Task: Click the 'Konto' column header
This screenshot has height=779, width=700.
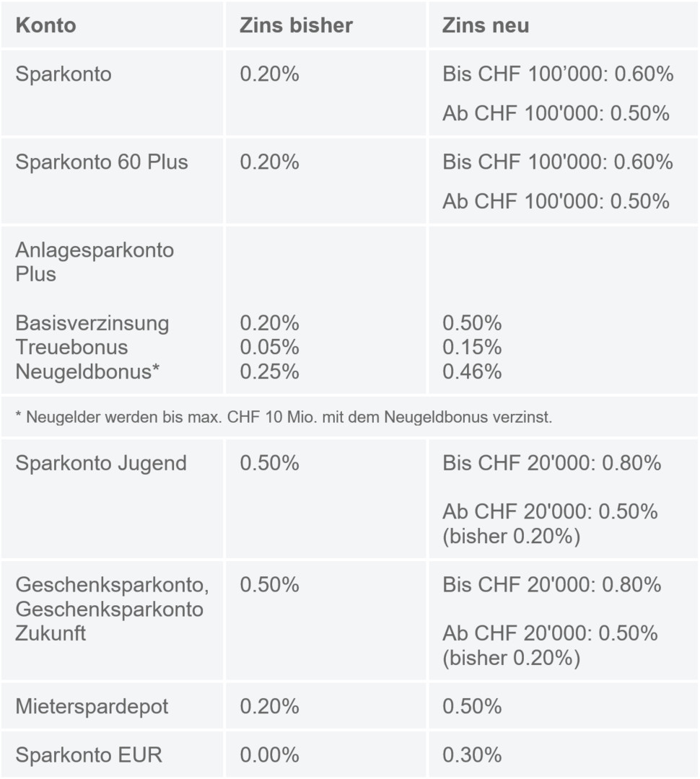Action: 45,25
